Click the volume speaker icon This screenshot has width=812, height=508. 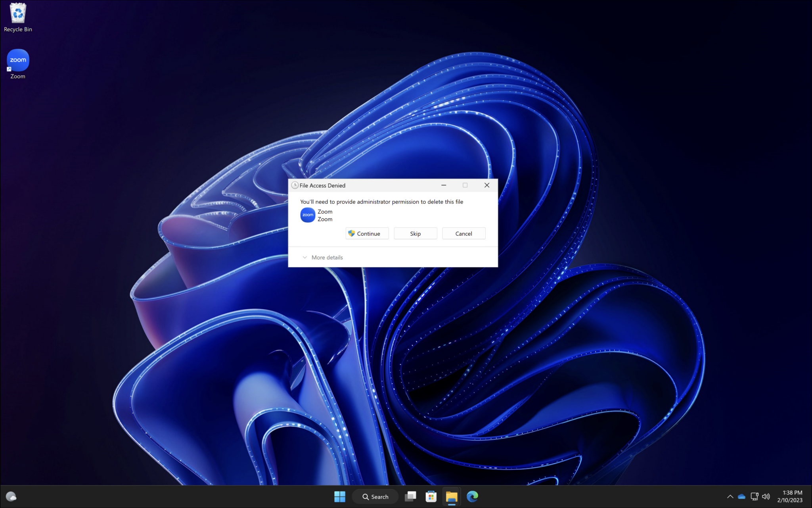766,496
